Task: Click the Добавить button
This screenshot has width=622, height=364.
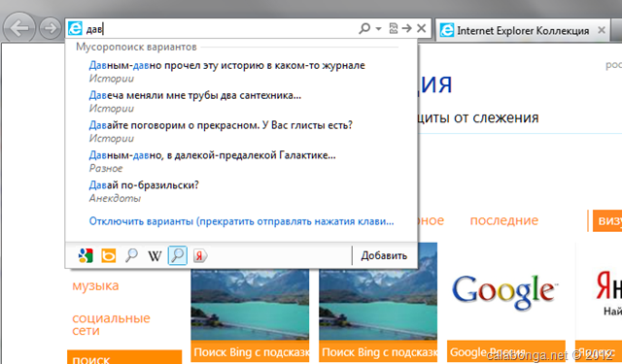Action: pyautogui.click(x=384, y=256)
